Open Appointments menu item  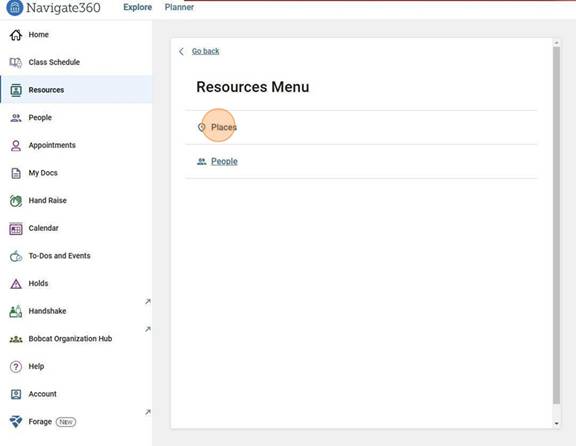tap(76, 145)
